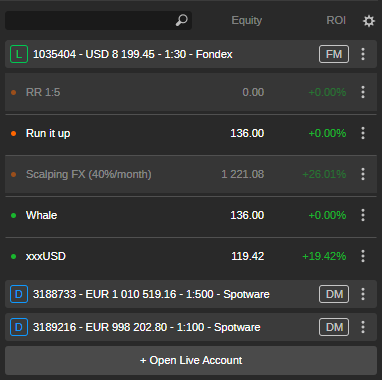Sort by the ROI column header

(336, 21)
